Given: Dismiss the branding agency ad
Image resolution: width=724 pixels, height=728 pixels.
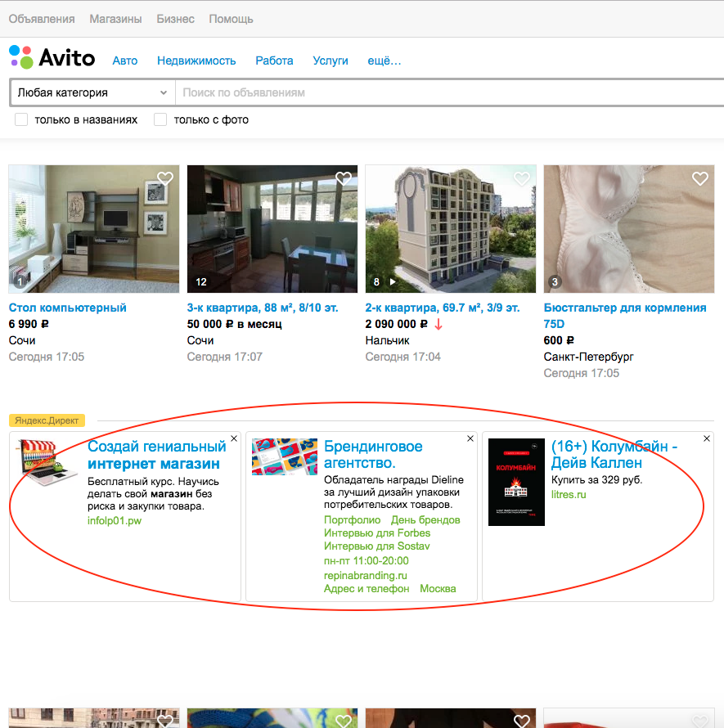Looking at the screenshot, I should pos(470,439).
